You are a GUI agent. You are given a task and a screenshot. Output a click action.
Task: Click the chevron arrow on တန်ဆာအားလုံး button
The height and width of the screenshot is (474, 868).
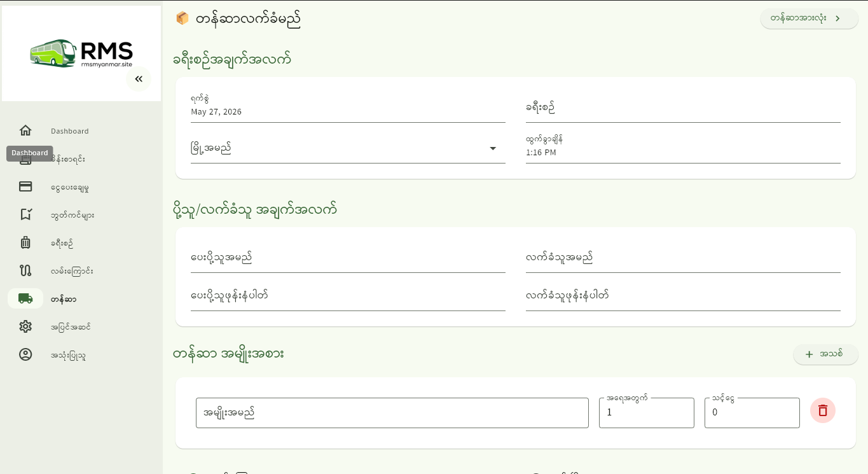click(x=837, y=18)
